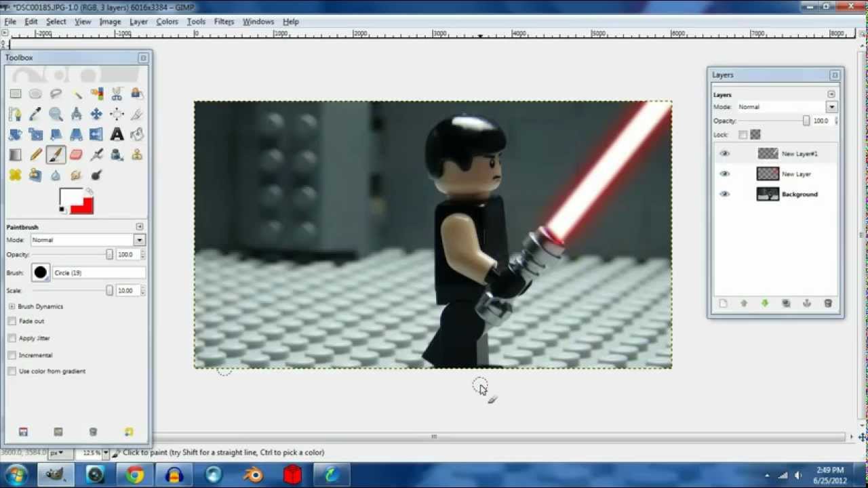Select the Select by Color tool
868x488 pixels.
coord(96,94)
